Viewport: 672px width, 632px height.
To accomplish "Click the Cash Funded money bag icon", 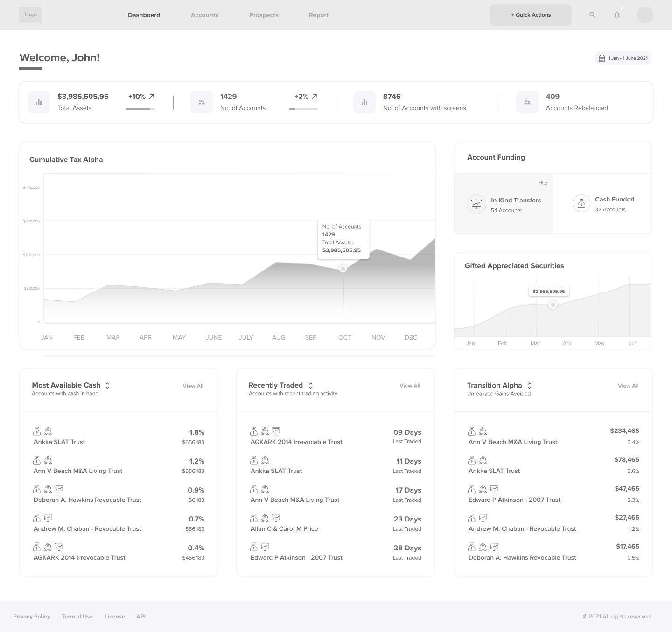I will [581, 203].
